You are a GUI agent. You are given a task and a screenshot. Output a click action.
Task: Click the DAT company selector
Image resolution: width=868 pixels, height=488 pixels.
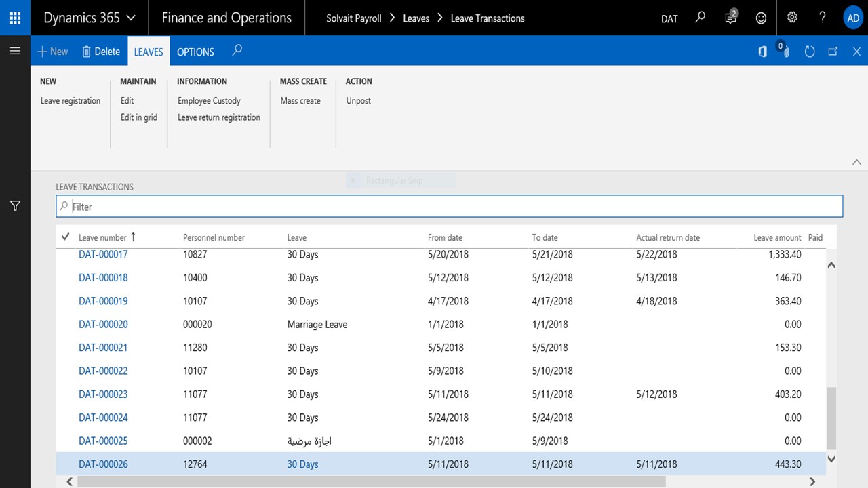[669, 18]
